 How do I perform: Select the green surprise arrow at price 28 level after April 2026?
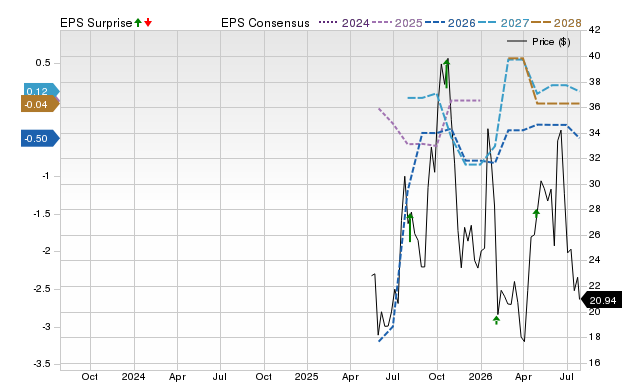pyautogui.click(x=536, y=213)
